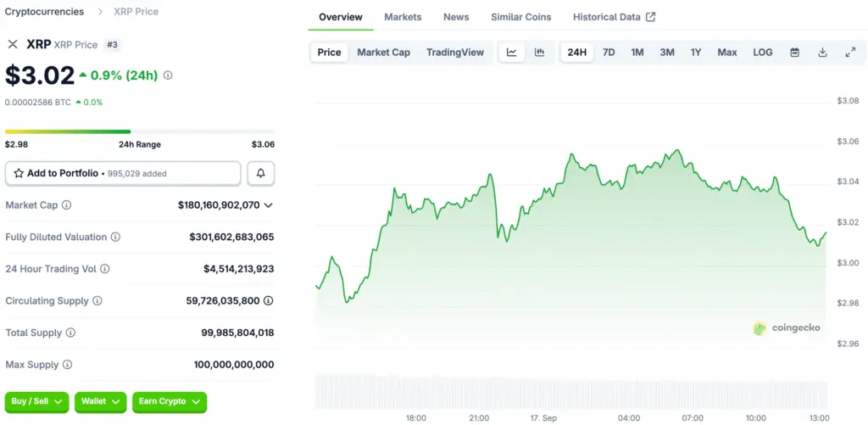This screenshot has height=425, width=868.
Task: Click the price alert bell icon
Action: point(260,173)
